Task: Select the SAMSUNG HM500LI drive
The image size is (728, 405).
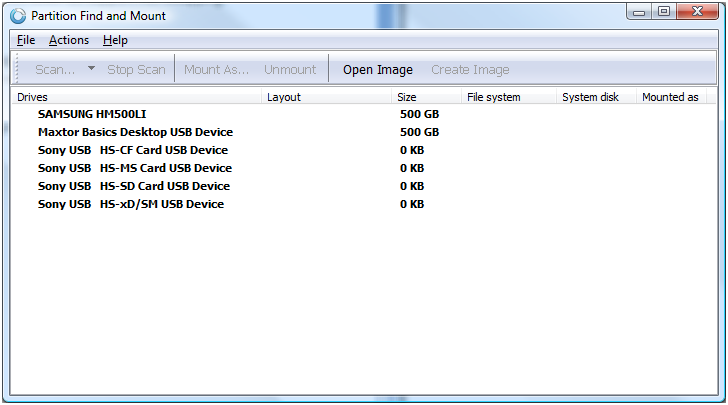Action: point(92,114)
